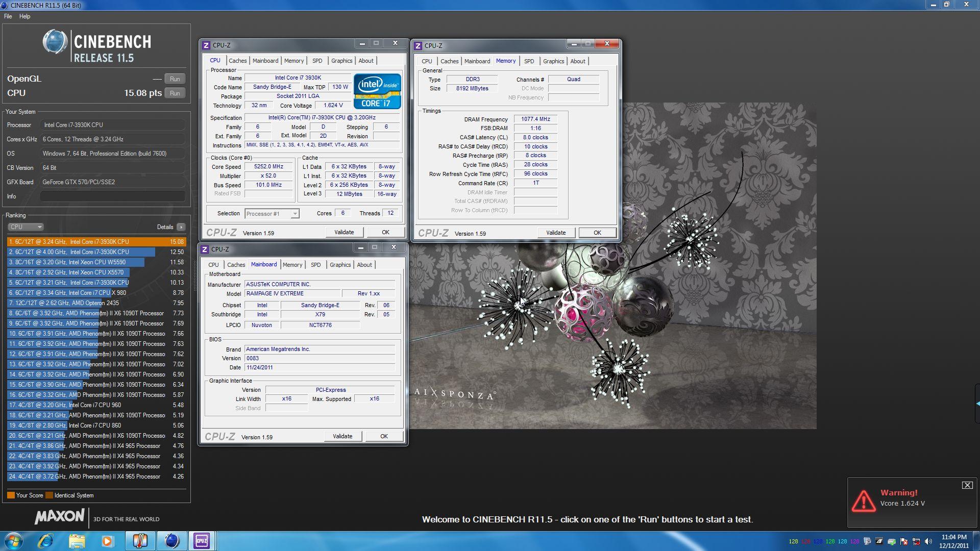This screenshot has width=980, height=551.
Task: Click the red warning triangle icon
Action: [864, 500]
